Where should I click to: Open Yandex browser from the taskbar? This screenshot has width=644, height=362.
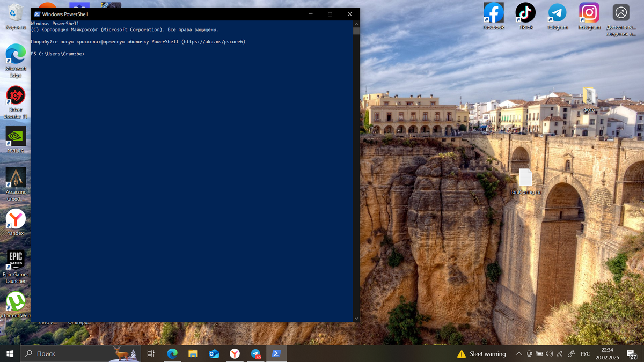coord(235,353)
